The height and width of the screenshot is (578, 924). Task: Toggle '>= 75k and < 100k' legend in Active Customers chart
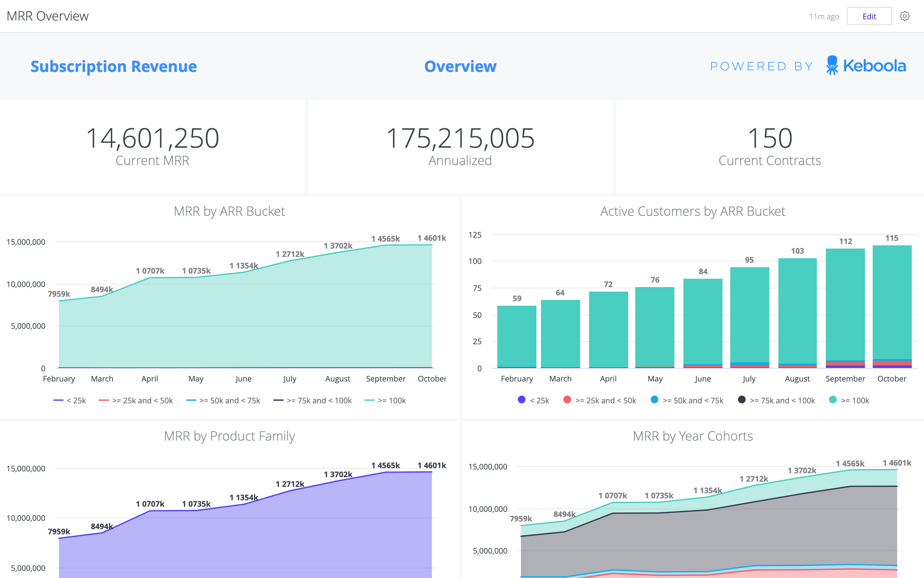pyautogui.click(x=777, y=400)
